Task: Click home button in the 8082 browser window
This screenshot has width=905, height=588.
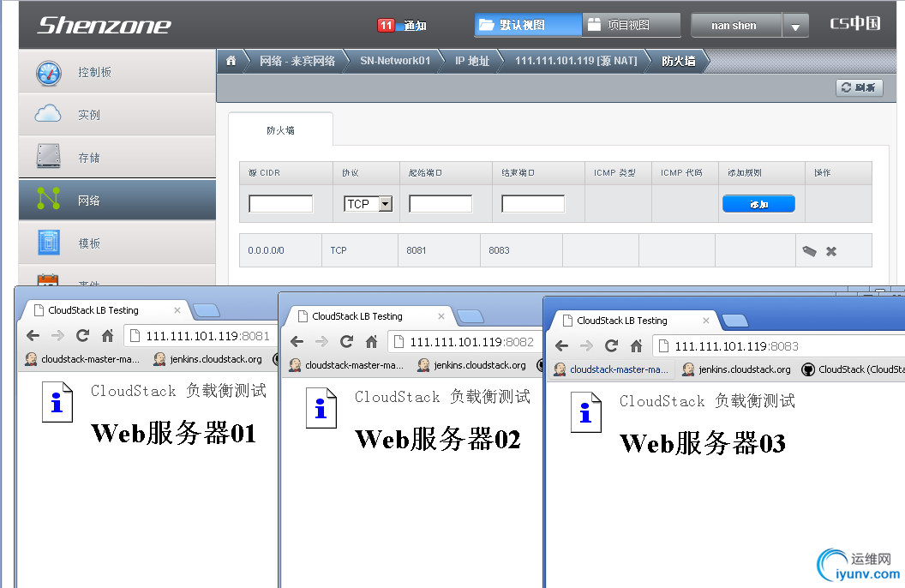Action: [371, 342]
